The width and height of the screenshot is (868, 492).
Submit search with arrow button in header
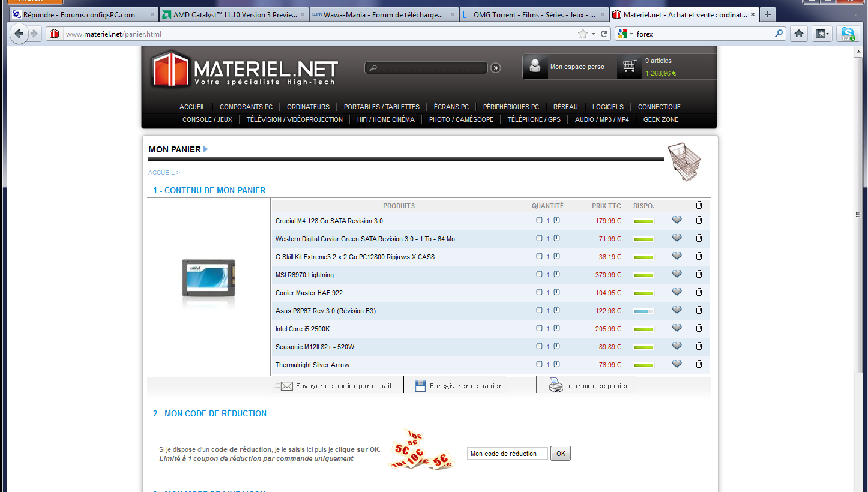pyautogui.click(x=495, y=68)
